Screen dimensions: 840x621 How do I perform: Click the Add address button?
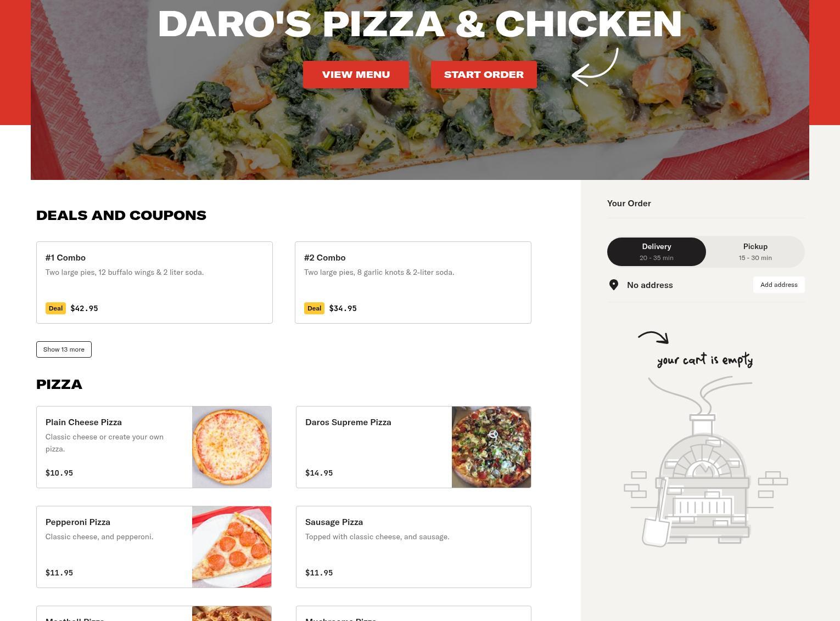(x=779, y=285)
